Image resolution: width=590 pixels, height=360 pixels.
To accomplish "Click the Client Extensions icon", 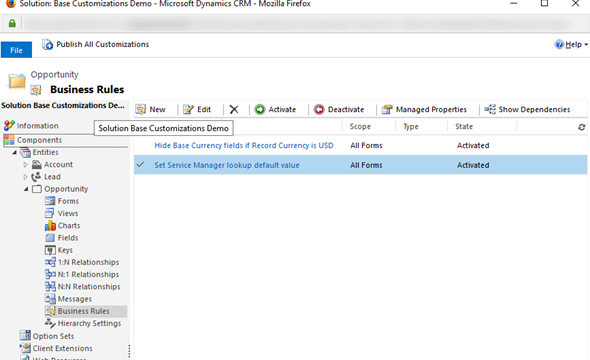I will tap(25, 348).
